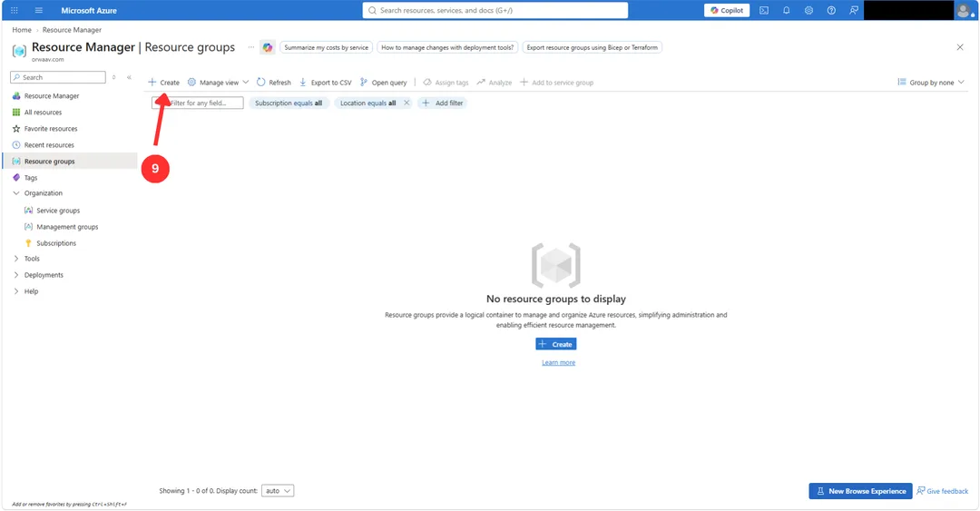The image size is (980, 511).
Task: Click the feedback icon in header
Action: [x=854, y=11]
